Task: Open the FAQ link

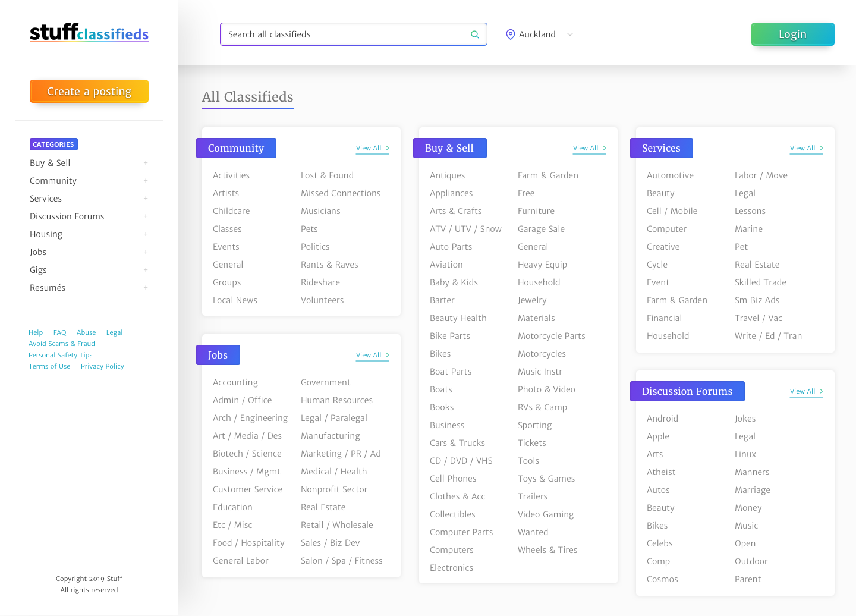Action: (59, 332)
